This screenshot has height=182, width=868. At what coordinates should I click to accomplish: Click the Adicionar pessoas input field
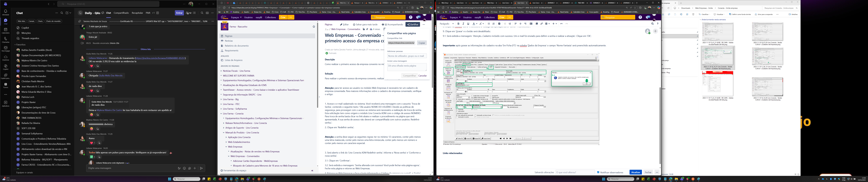[407, 56]
